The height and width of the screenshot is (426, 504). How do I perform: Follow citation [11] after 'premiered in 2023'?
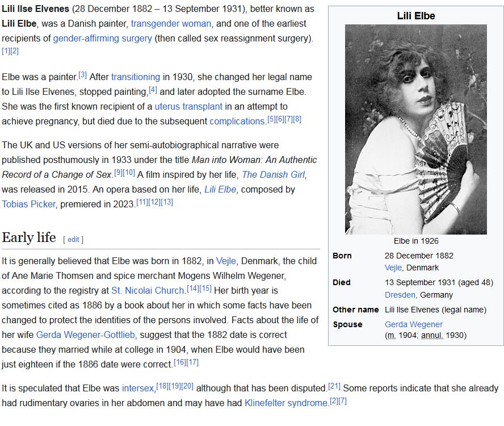pyautogui.click(x=142, y=202)
